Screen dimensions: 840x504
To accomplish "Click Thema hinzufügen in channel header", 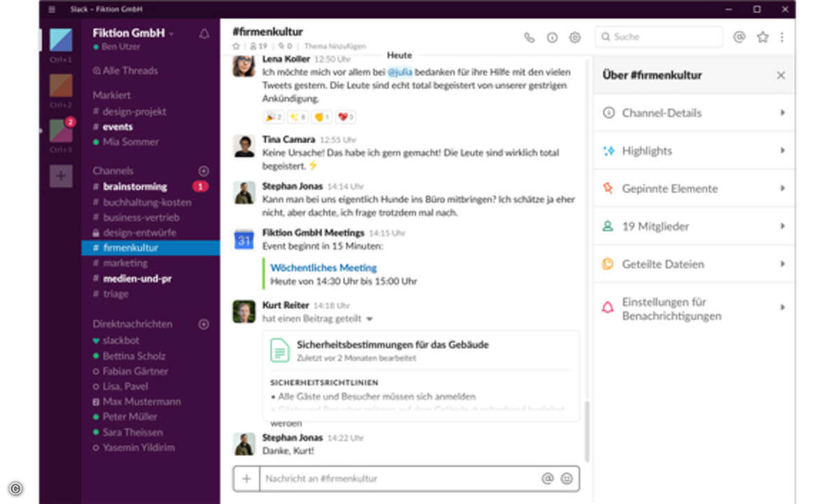I will [335, 46].
